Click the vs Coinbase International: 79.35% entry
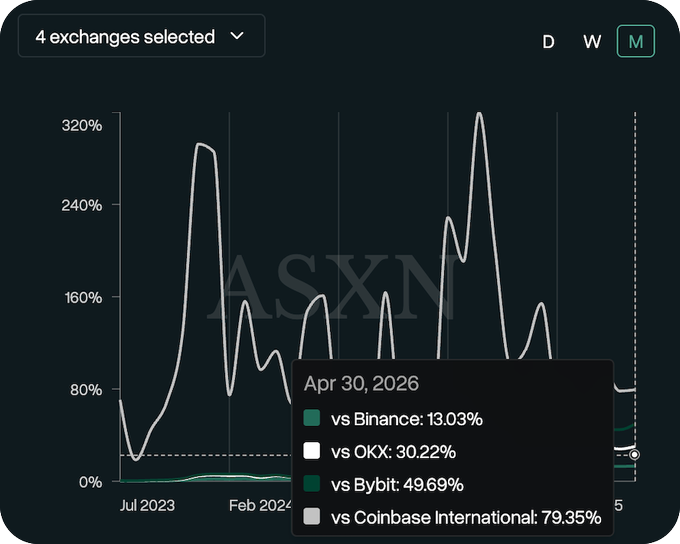The height and width of the screenshot is (544, 680). (x=466, y=518)
